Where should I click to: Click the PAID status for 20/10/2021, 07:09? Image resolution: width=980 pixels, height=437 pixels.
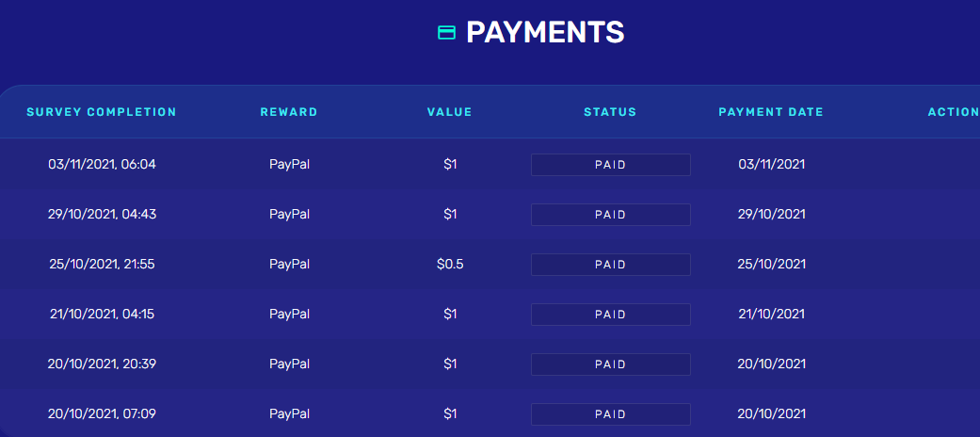(610, 414)
